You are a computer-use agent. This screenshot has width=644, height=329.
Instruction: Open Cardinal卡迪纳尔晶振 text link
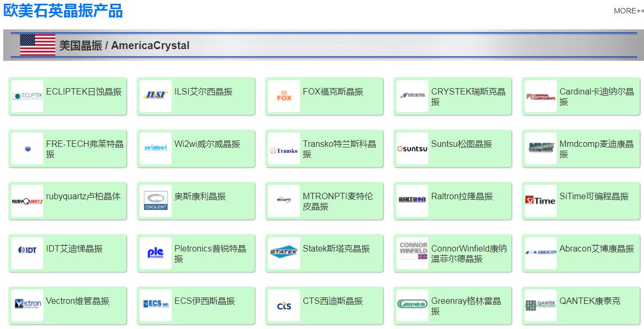coord(596,97)
